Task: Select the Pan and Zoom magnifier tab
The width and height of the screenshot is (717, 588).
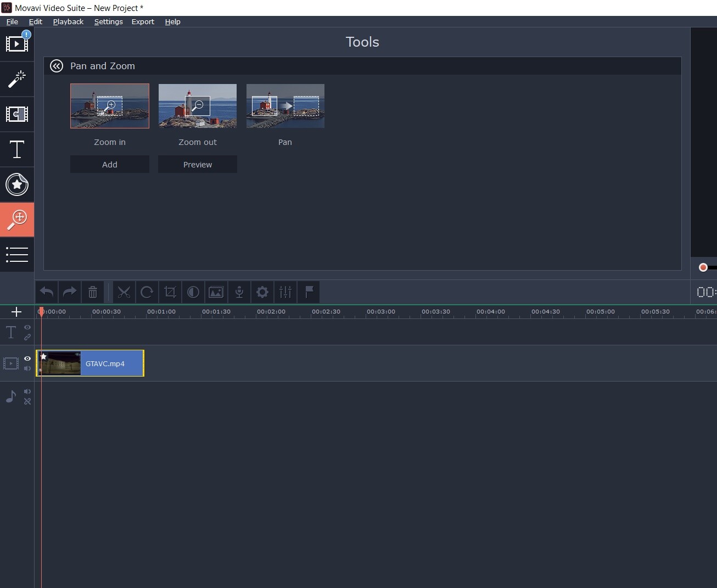Action: pyautogui.click(x=17, y=220)
